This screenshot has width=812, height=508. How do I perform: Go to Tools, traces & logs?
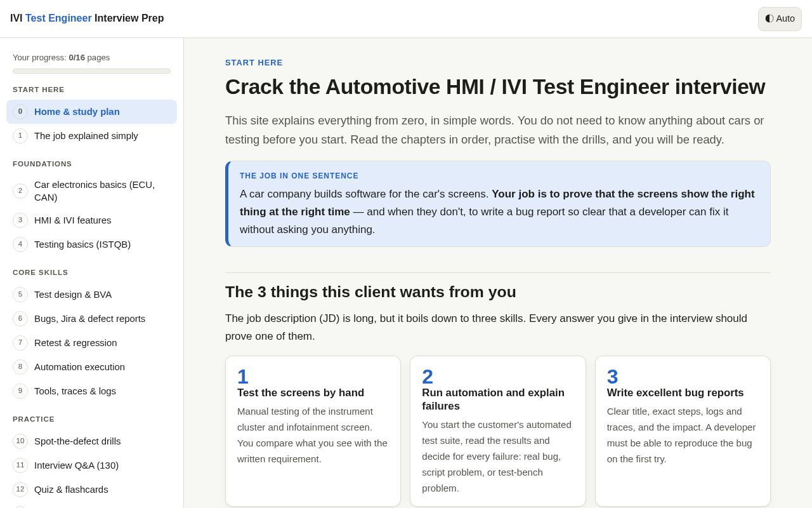point(91,391)
